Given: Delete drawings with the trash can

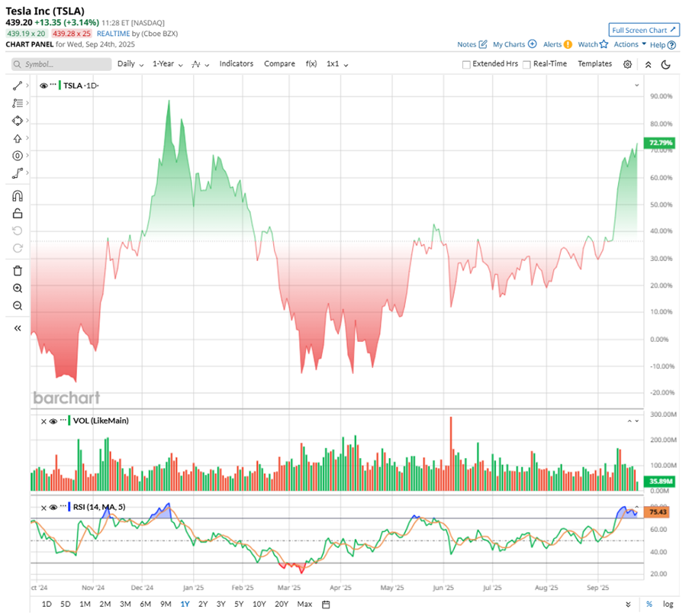Looking at the screenshot, I should click(x=17, y=270).
